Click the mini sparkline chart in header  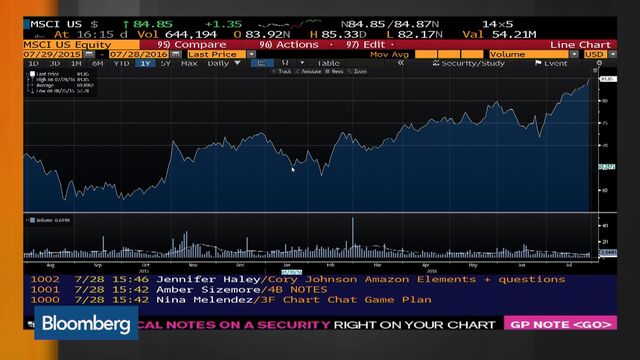[x=290, y=24]
